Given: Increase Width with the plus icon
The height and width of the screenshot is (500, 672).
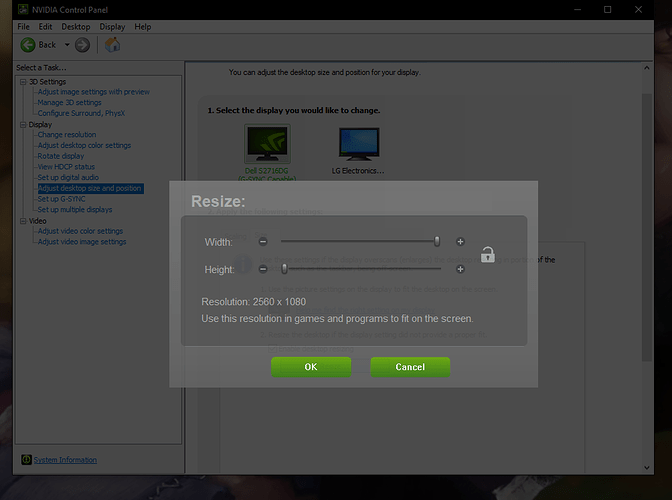Looking at the screenshot, I should tap(460, 242).
